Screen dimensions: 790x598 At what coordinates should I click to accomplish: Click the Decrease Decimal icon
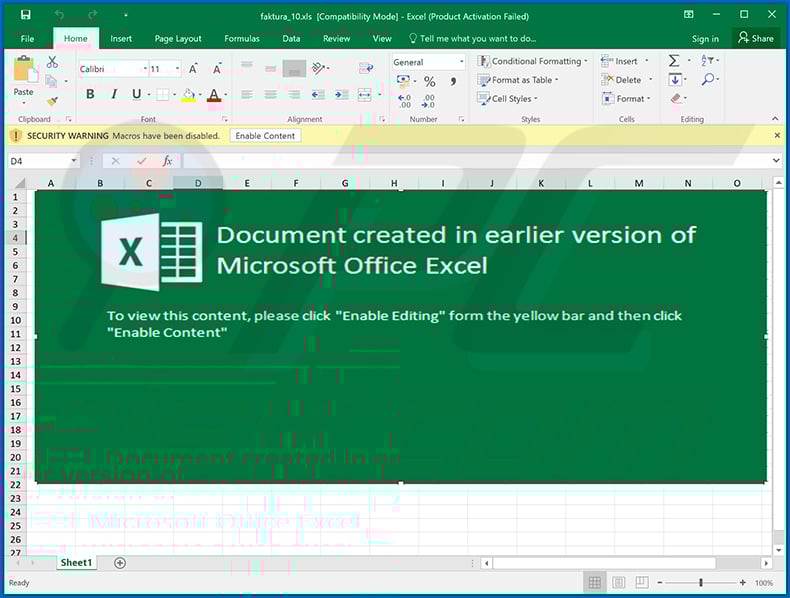tap(428, 101)
